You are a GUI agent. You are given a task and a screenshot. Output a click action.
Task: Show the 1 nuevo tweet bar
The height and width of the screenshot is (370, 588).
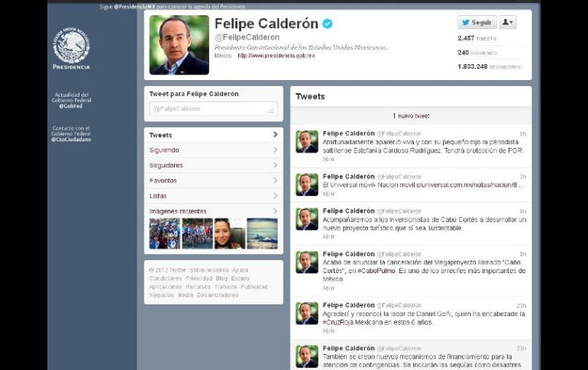[x=411, y=116]
